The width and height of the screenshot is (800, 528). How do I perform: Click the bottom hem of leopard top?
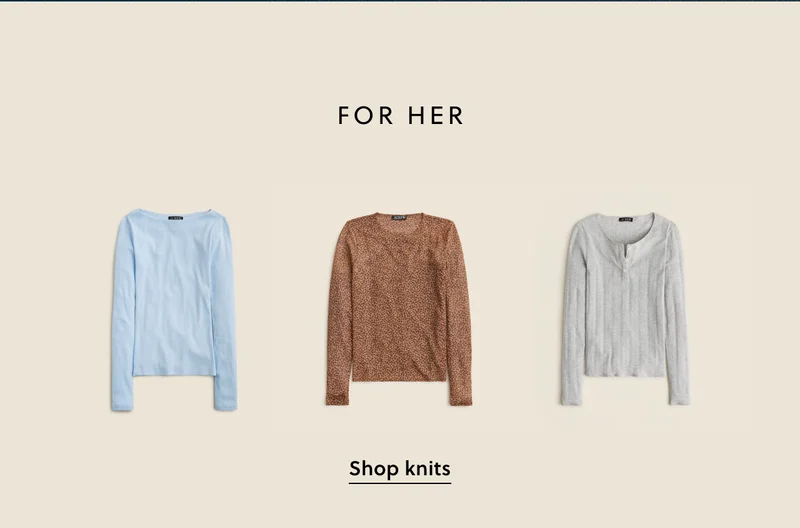(398, 378)
